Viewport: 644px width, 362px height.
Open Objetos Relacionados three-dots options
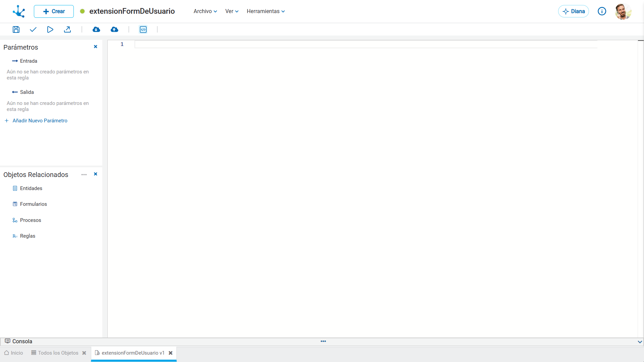click(84, 175)
